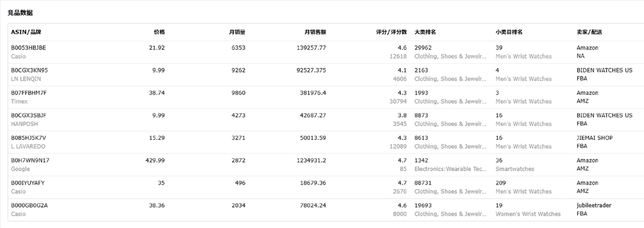Click subcategory rank 39
This screenshot has height=228, width=644.
[x=499, y=48]
